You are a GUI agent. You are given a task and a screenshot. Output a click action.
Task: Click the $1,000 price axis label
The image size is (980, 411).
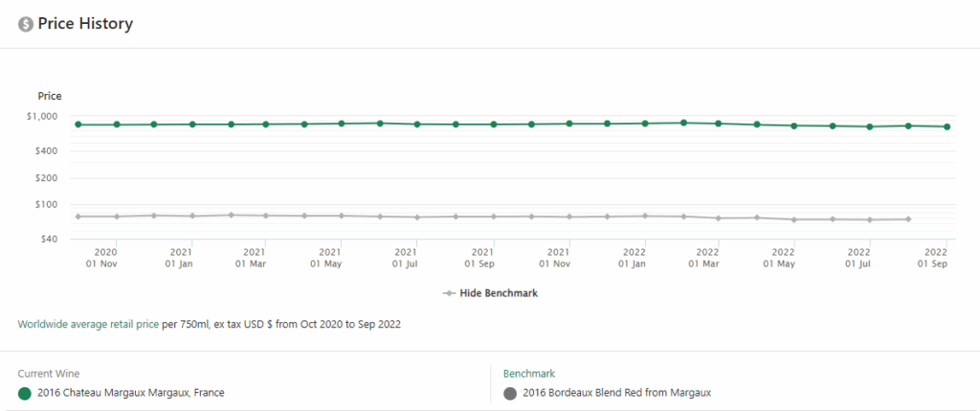click(44, 117)
